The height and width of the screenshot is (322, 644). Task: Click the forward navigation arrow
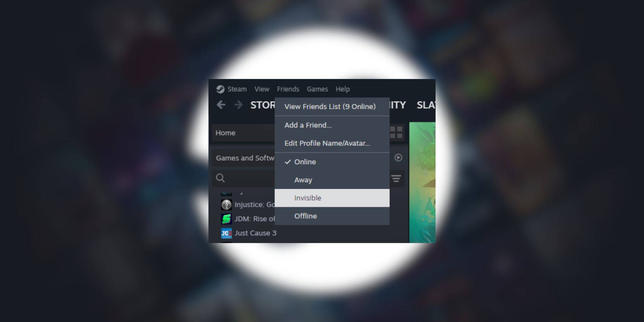click(x=237, y=105)
